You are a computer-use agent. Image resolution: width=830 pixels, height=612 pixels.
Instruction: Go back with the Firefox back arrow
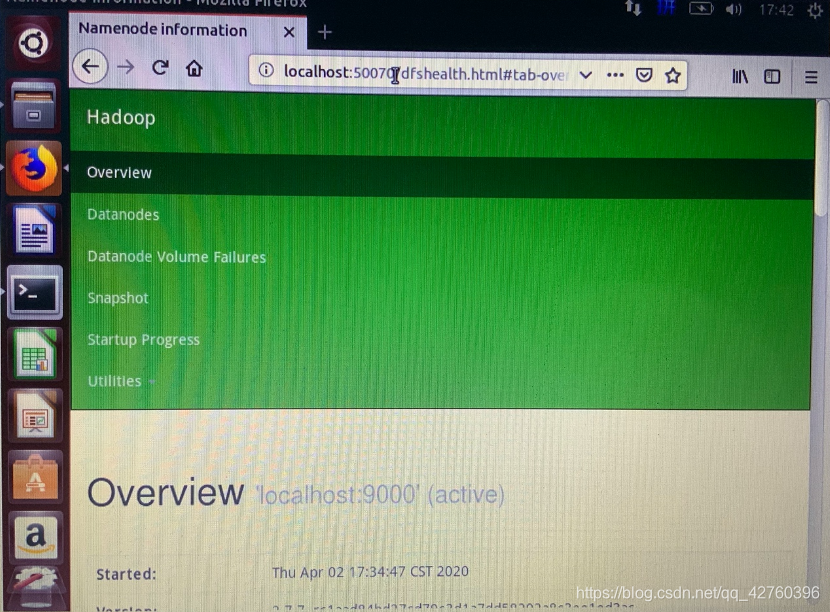[x=91, y=66]
